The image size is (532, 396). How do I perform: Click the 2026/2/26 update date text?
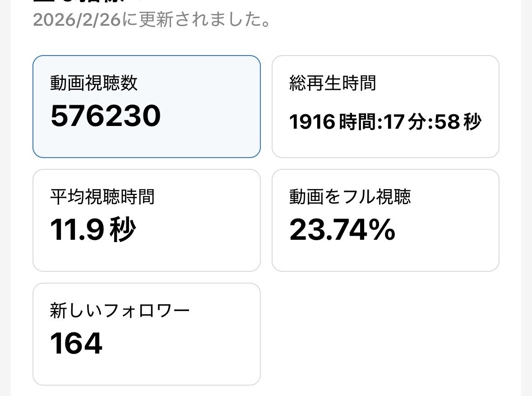(x=77, y=20)
